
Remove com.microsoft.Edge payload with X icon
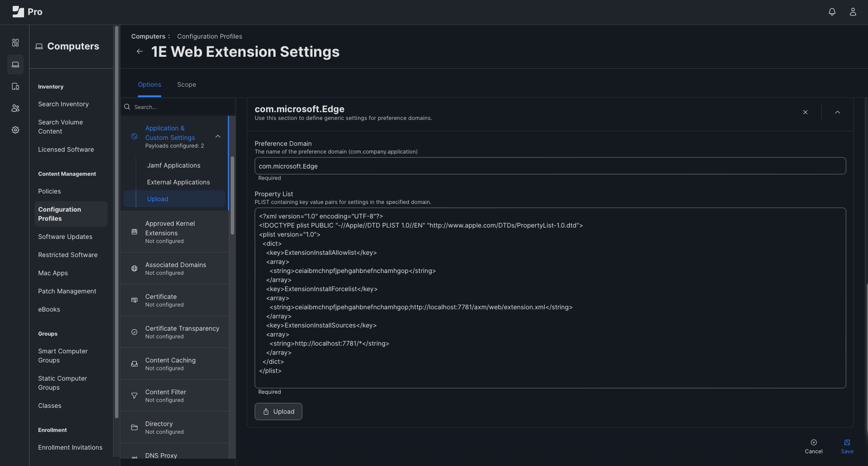(805, 112)
